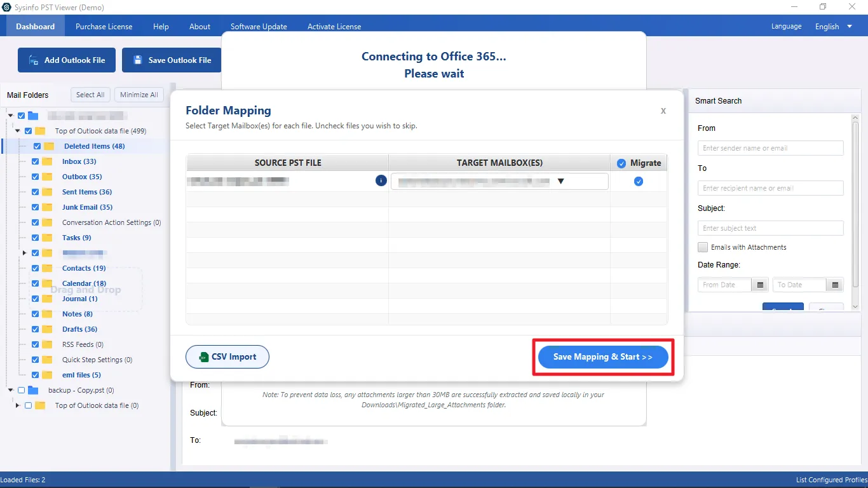The image size is (868, 488).
Task: Click the To Date input field
Action: click(x=799, y=285)
